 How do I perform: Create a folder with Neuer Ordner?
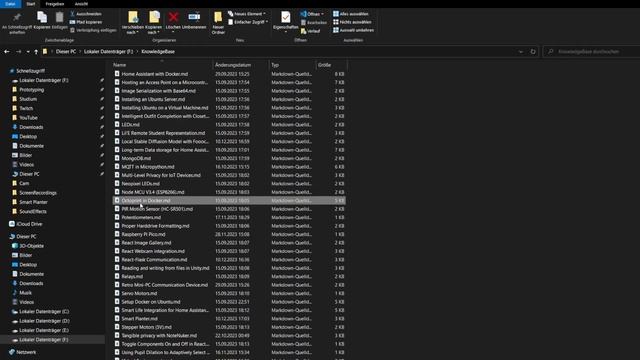[x=218, y=23]
